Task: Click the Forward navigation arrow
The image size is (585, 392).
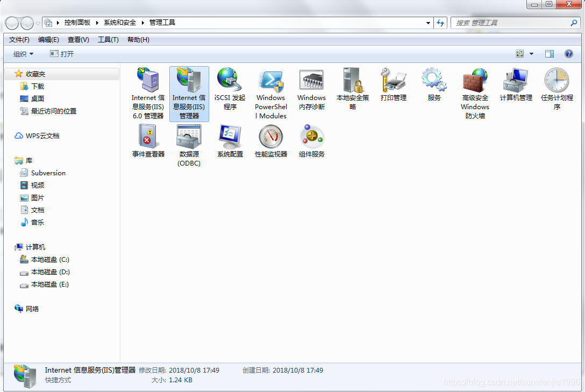Action: (27, 23)
